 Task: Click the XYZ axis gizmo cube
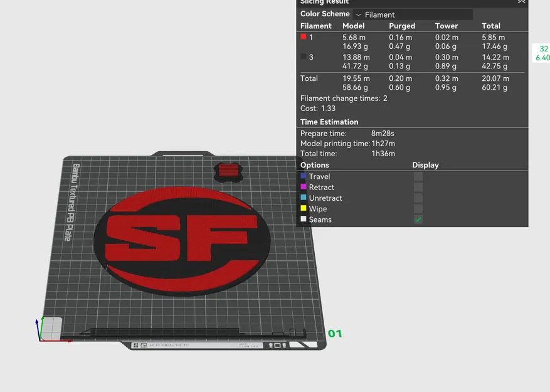pos(51,329)
